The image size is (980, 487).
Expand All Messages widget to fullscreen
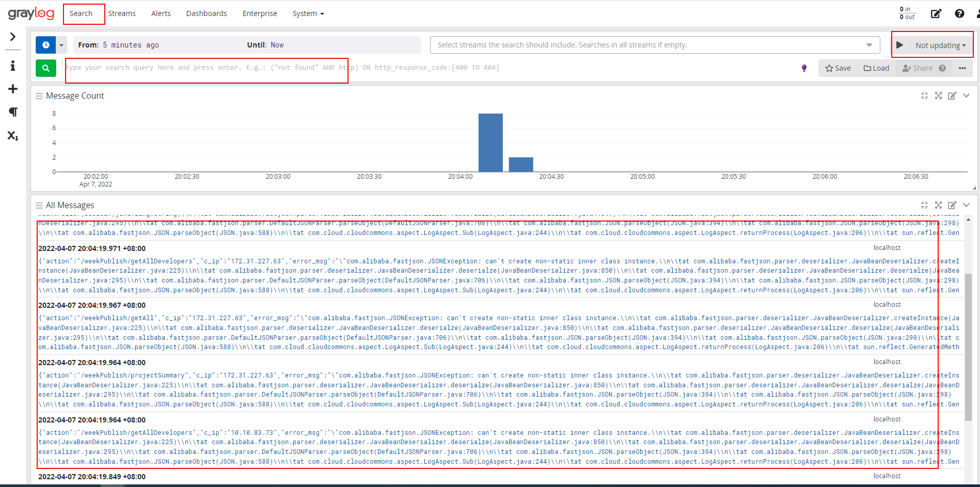[x=938, y=205]
